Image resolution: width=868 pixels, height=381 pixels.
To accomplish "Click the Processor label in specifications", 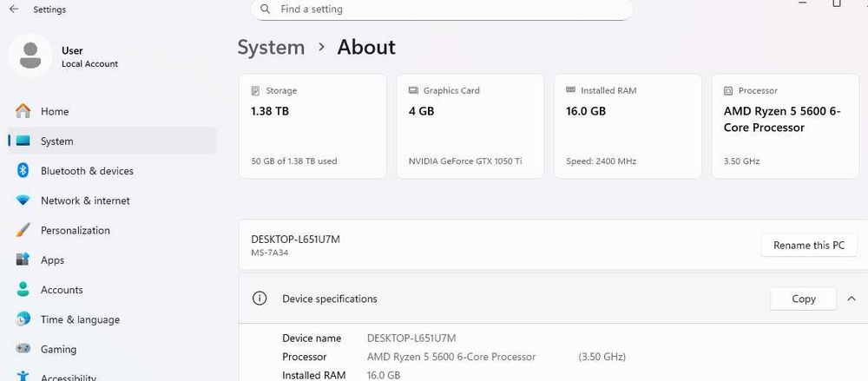I will (305, 357).
